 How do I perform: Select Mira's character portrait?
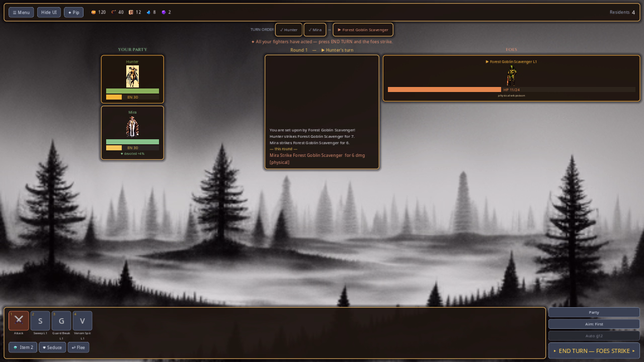point(132,127)
